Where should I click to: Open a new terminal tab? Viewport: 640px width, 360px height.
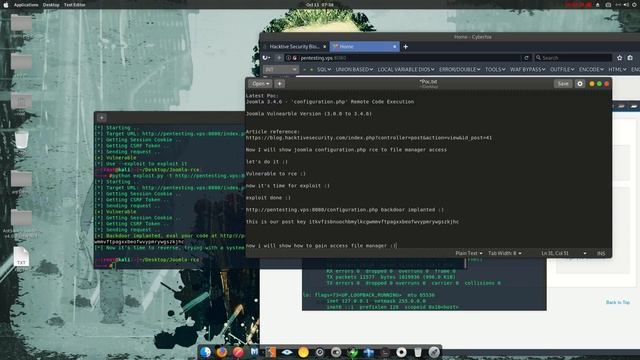[x=102, y=118]
